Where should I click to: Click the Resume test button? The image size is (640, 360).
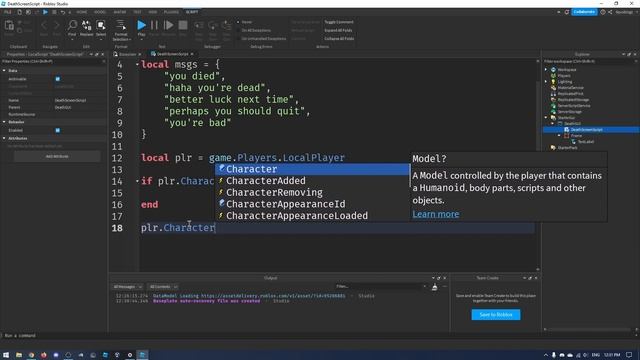pos(168,25)
